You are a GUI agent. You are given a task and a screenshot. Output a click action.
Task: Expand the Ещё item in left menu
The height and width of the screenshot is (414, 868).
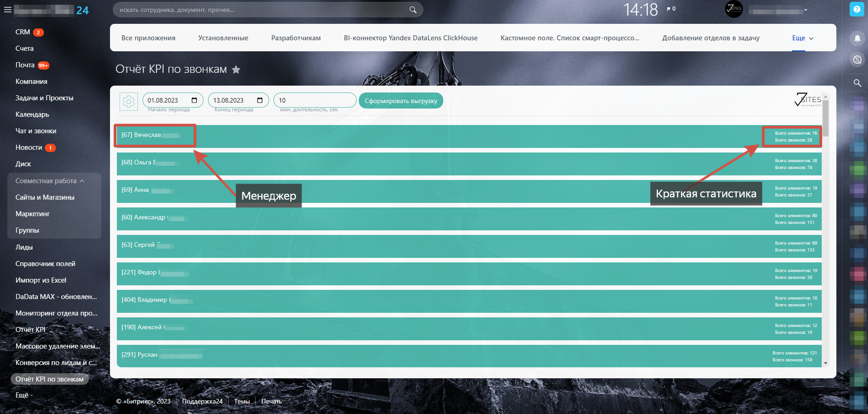point(24,395)
